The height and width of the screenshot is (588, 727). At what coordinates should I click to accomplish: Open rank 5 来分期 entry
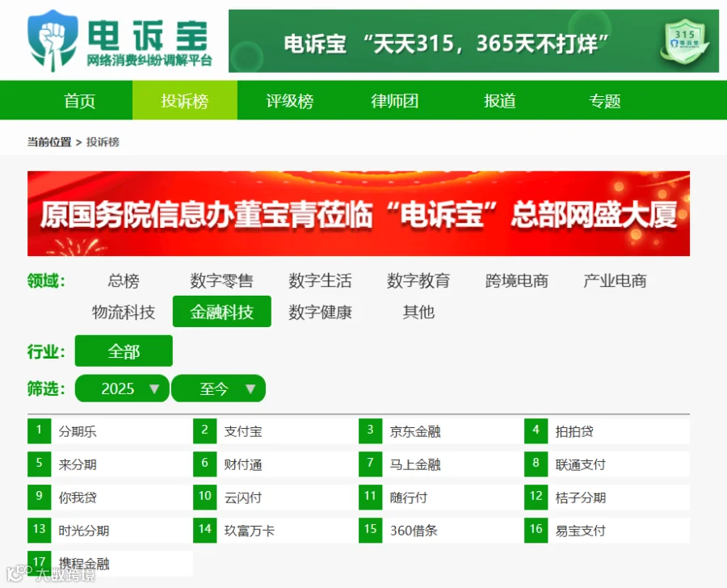(110, 464)
